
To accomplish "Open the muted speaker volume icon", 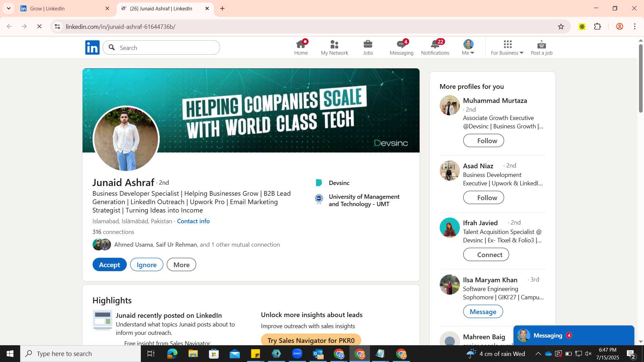I will (x=588, y=354).
